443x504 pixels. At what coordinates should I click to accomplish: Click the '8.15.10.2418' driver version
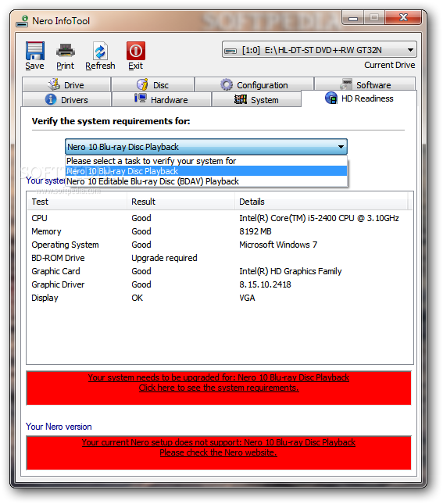coord(265,284)
